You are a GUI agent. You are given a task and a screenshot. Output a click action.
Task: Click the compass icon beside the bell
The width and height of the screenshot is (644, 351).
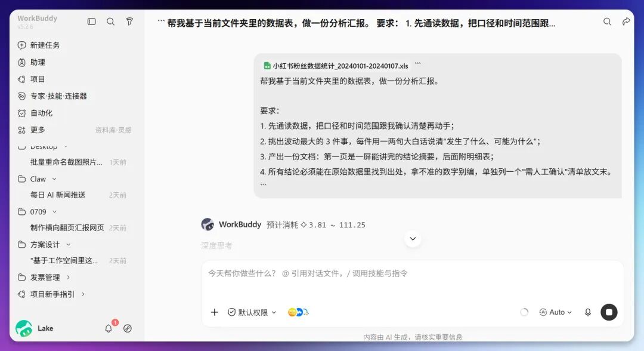click(x=128, y=328)
